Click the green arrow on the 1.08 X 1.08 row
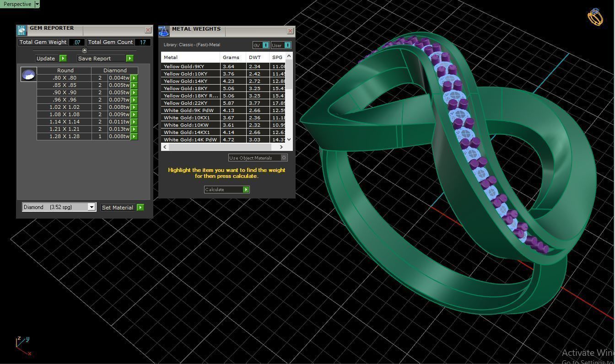This screenshot has height=364, width=615. tap(134, 115)
